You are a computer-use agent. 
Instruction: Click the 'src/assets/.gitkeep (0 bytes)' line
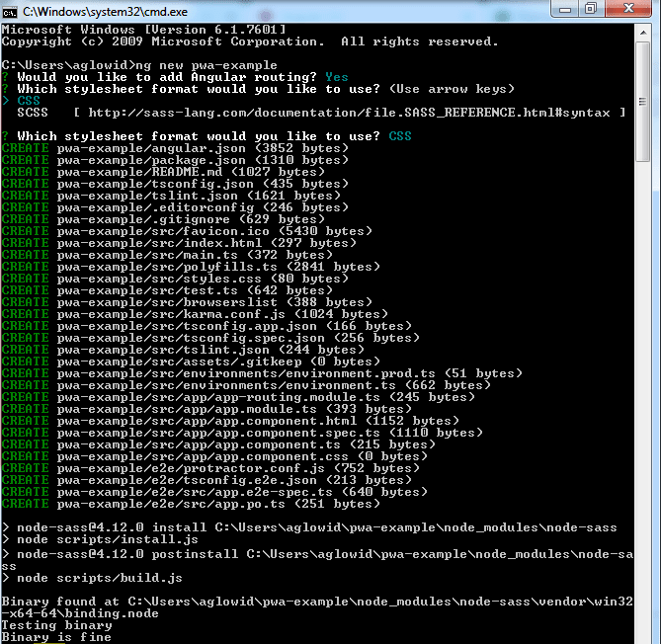point(191,362)
